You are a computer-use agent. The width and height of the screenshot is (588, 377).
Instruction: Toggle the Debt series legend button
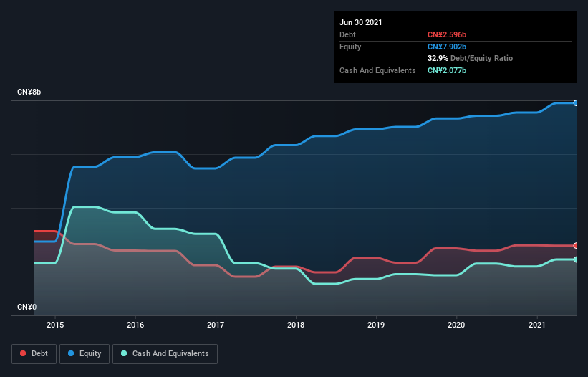(x=34, y=354)
